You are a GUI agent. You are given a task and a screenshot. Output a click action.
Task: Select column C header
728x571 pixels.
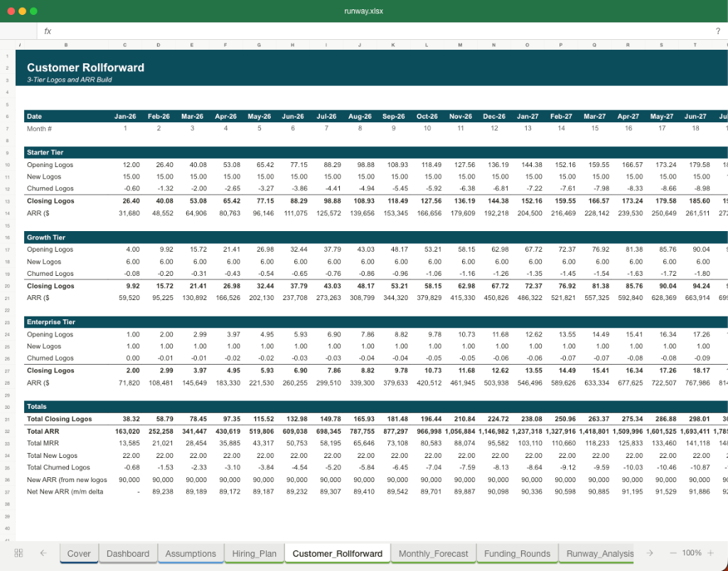125,45
